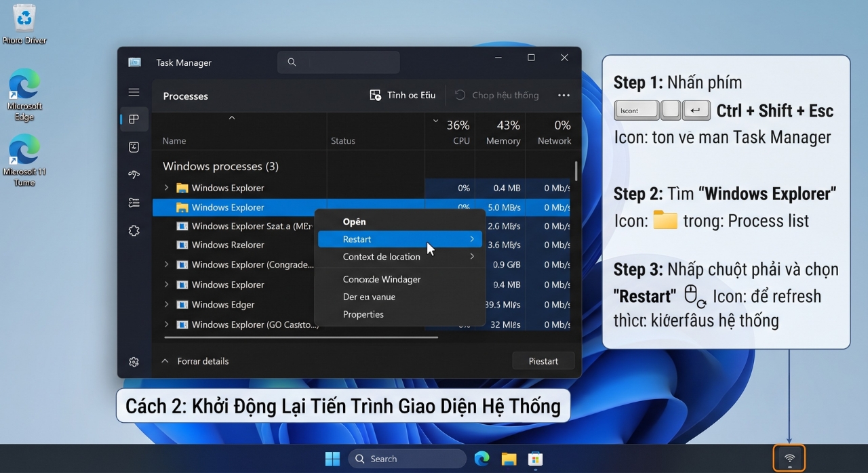Image resolution: width=868 pixels, height=473 pixels.
Task: Open the Recycle Bin desktop icon
Action: pyautogui.click(x=24, y=24)
